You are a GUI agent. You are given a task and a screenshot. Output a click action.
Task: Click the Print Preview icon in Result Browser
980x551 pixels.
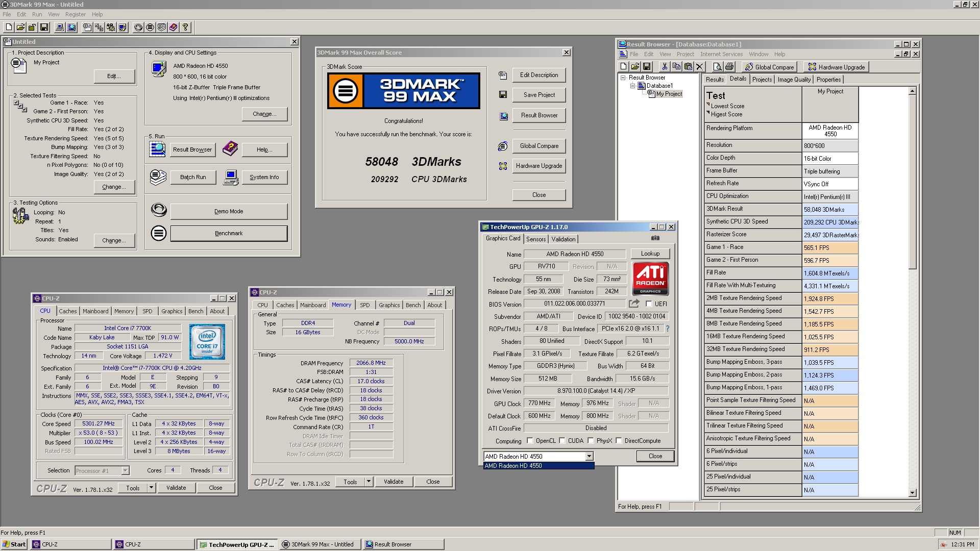coord(717,67)
